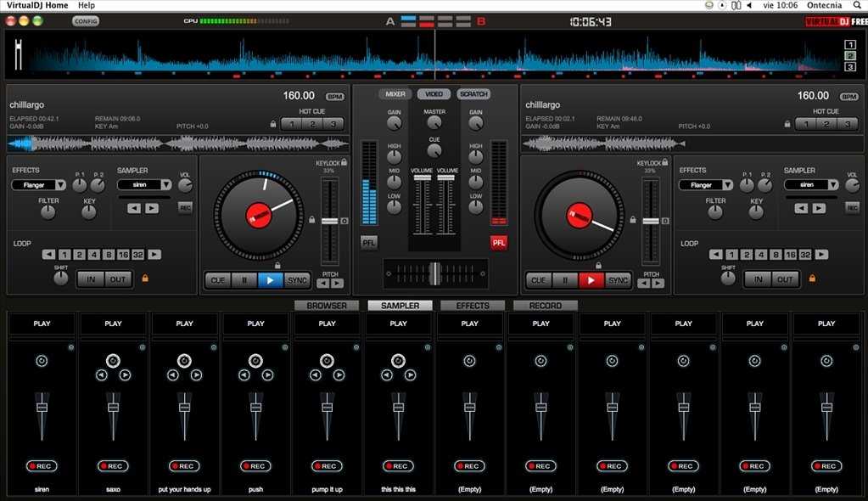Click right deck pitch up arrow
The width and height of the screenshot is (868, 501).
(658, 284)
